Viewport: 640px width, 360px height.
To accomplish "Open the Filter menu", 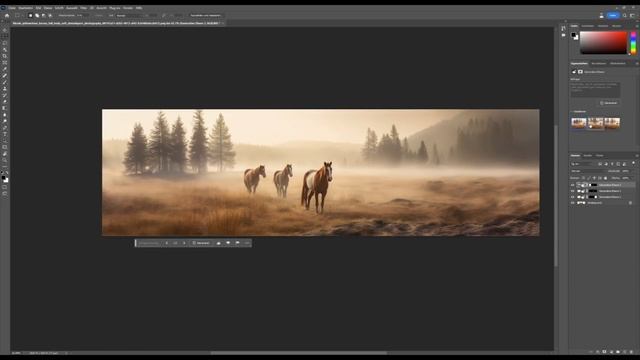I will 83,8.
